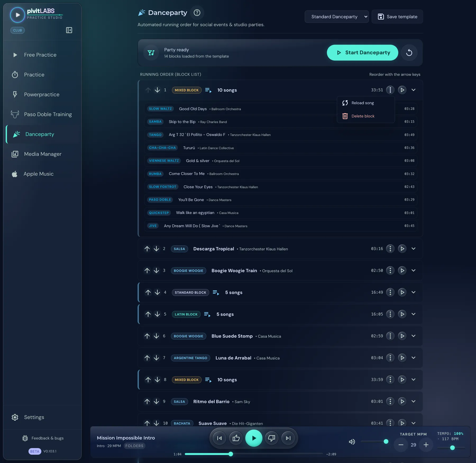Move Descarga Tropical block up
Viewport: 476px width, 463px height.
point(147,249)
